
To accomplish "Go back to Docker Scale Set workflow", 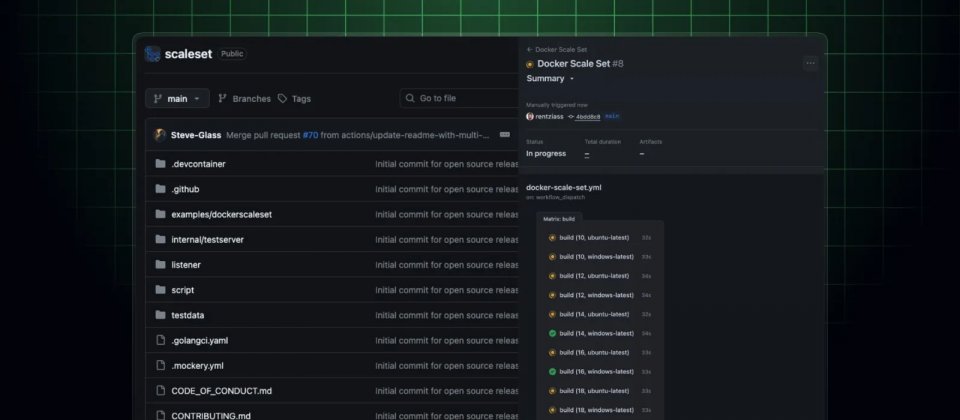I will 561,49.
